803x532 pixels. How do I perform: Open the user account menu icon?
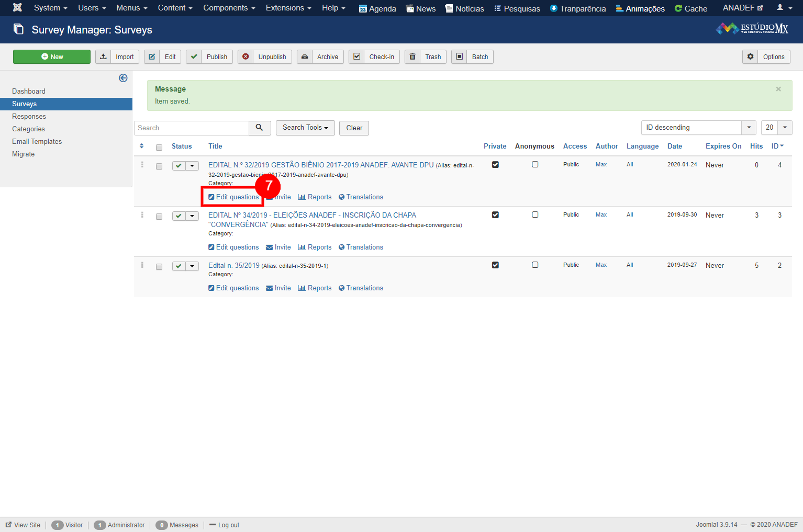coord(784,8)
